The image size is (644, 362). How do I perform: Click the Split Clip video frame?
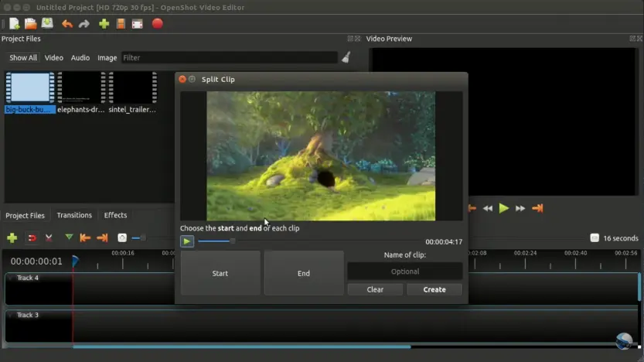point(321,156)
